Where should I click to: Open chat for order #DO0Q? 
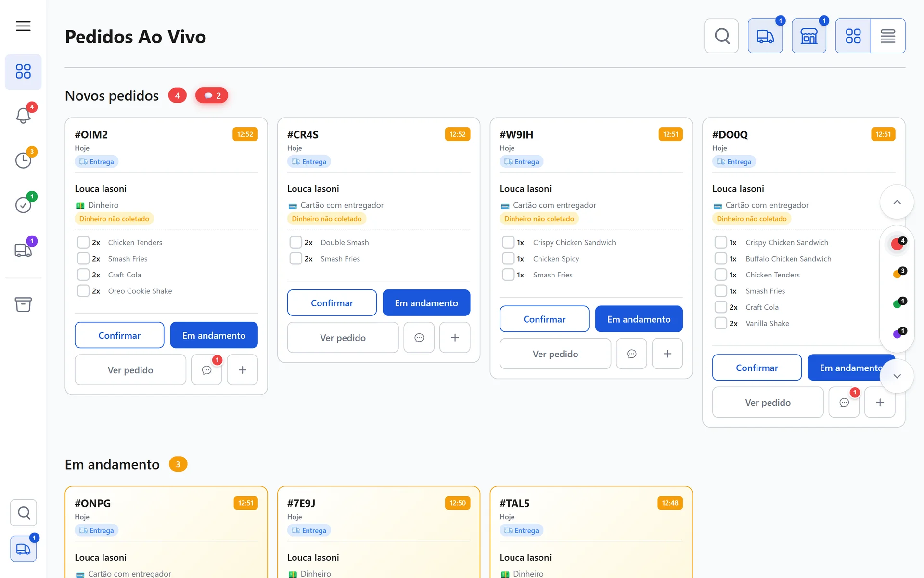click(x=844, y=402)
